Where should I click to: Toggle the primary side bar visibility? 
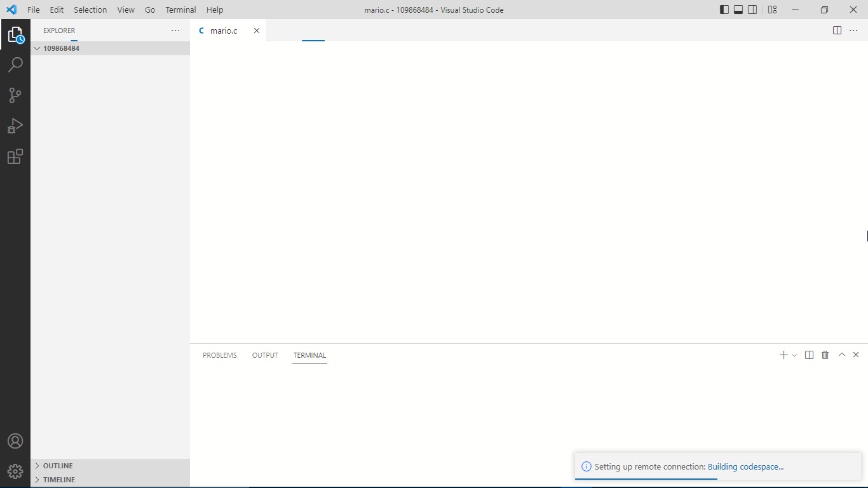pos(723,10)
